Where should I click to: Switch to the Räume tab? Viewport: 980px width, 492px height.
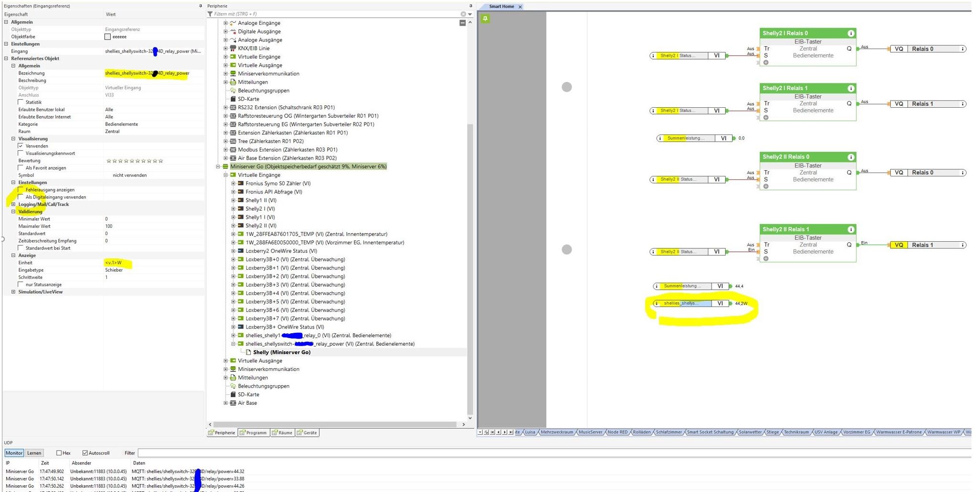(282, 433)
